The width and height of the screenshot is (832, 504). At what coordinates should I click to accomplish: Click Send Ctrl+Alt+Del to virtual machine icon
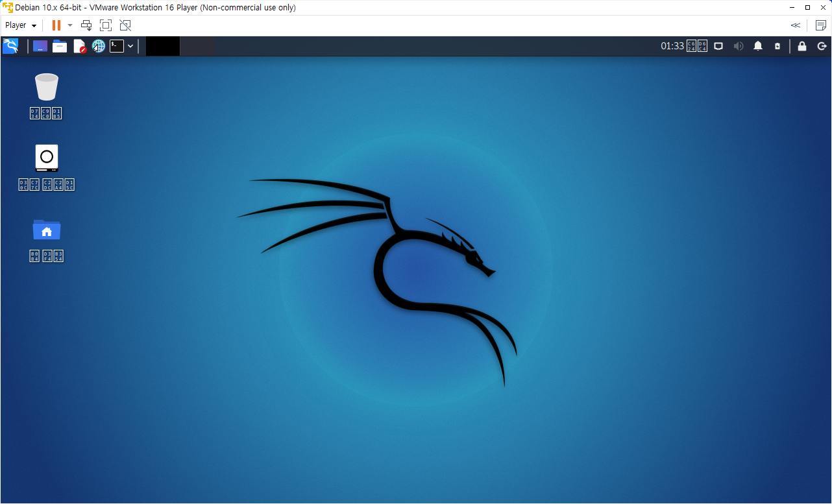(86, 25)
